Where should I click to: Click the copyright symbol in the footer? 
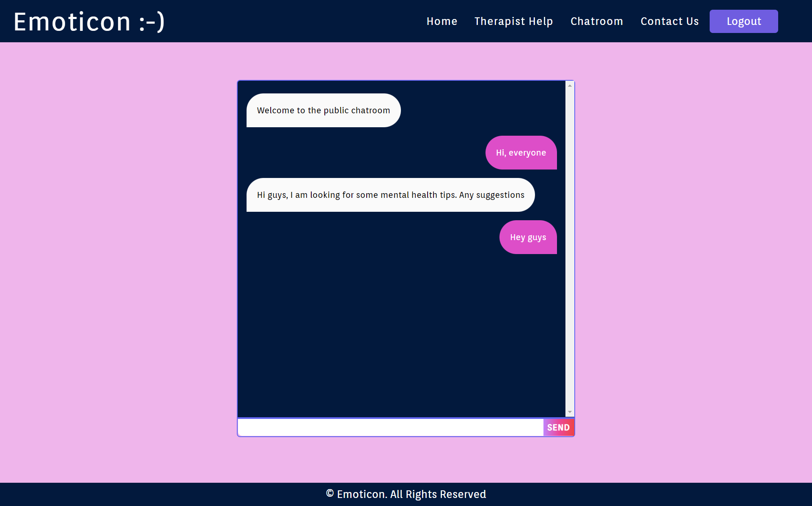[x=330, y=493]
